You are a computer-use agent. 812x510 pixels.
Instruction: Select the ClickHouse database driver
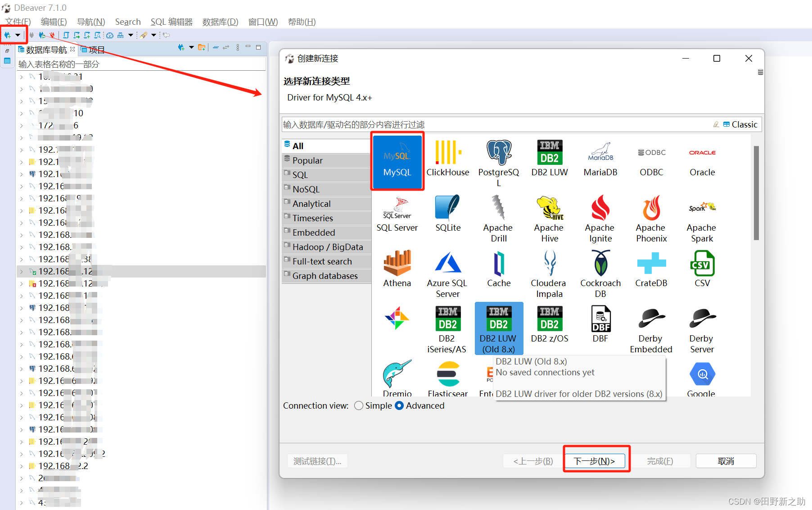pos(448,159)
